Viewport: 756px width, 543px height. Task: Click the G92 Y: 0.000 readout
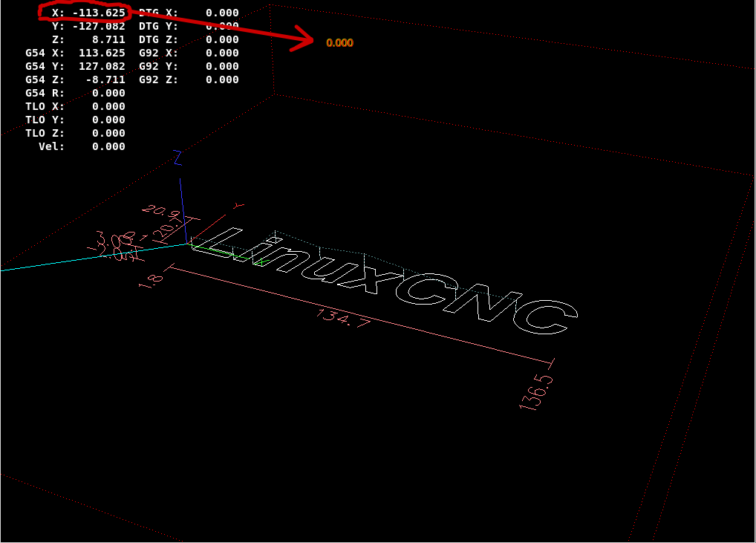tap(189, 67)
